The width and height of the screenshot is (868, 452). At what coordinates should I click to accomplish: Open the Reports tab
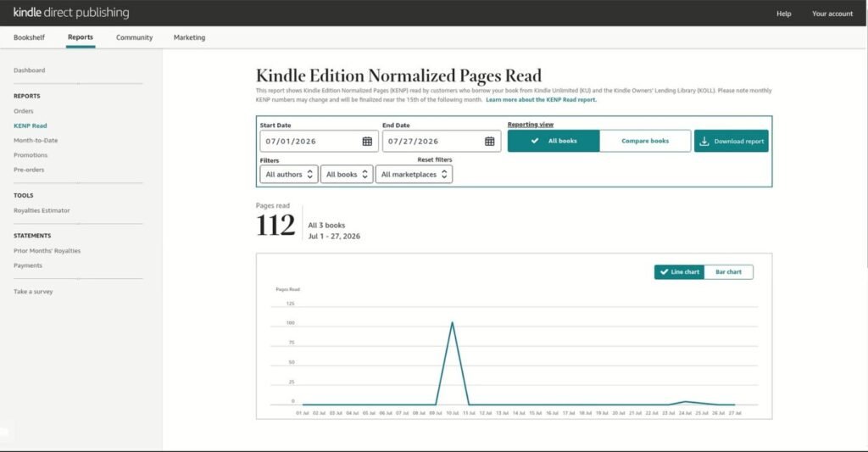pyautogui.click(x=81, y=37)
